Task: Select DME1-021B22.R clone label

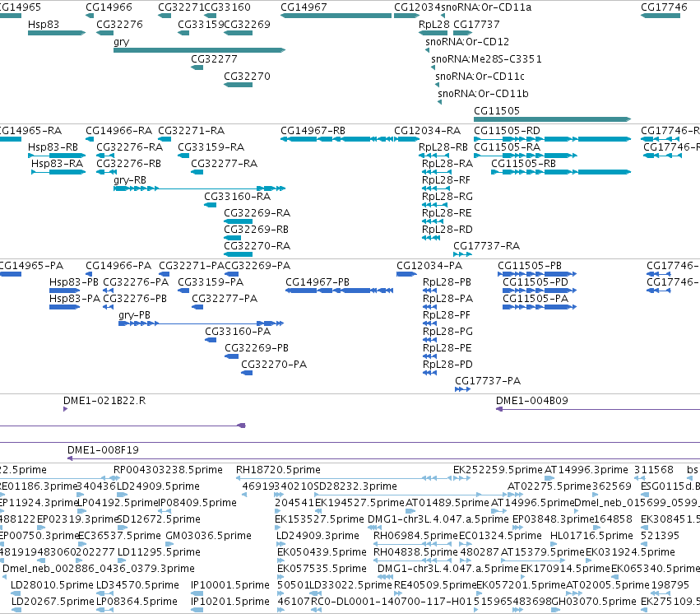Action: pyautogui.click(x=104, y=401)
